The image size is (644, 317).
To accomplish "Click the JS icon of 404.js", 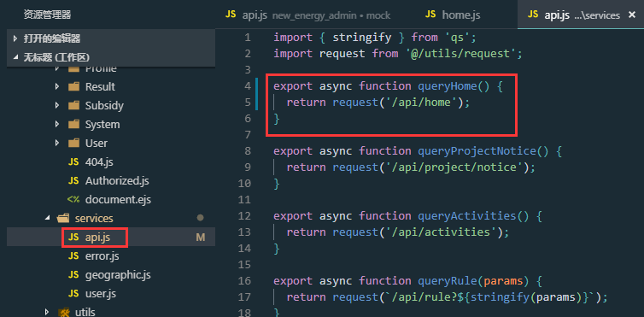I will (x=73, y=162).
